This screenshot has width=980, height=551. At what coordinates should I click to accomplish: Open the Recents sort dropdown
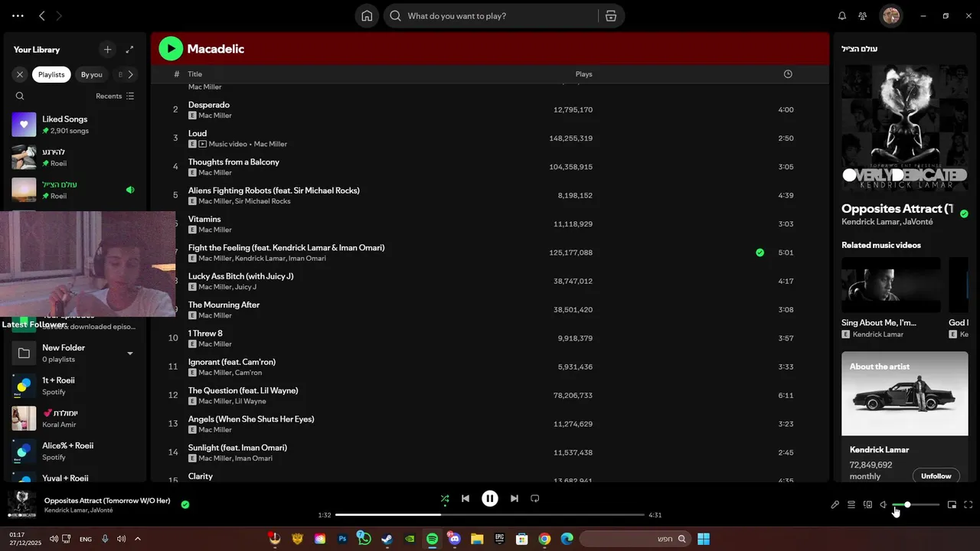tap(115, 96)
